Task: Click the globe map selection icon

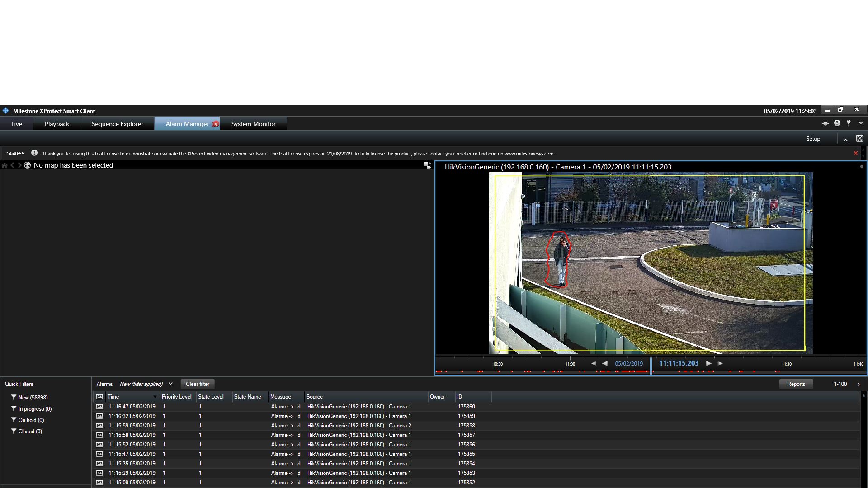Action: click(28, 165)
